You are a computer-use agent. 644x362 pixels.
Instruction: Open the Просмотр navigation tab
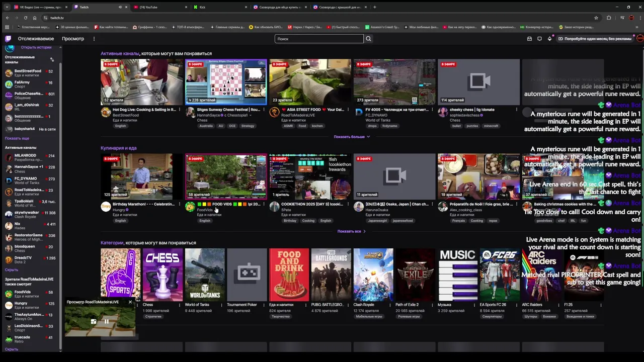pyautogui.click(x=73, y=39)
